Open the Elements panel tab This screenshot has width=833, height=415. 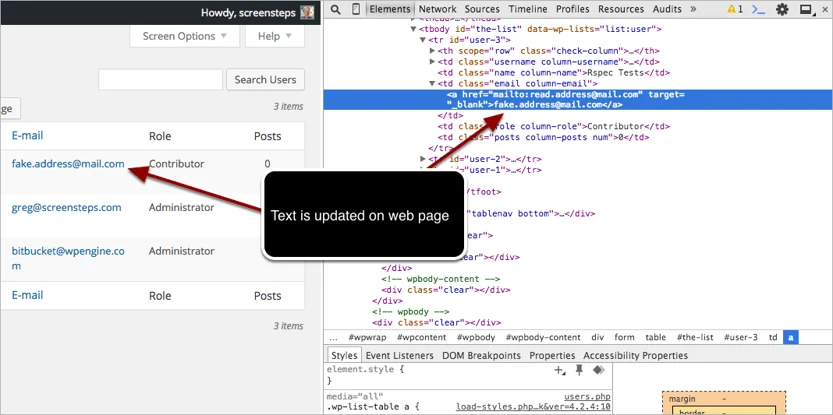[x=390, y=9]
